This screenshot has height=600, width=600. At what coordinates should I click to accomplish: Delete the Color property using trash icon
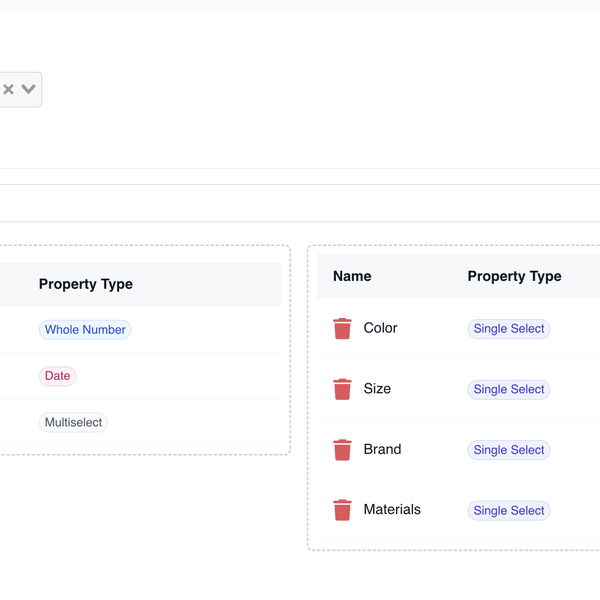coord(342,329)
